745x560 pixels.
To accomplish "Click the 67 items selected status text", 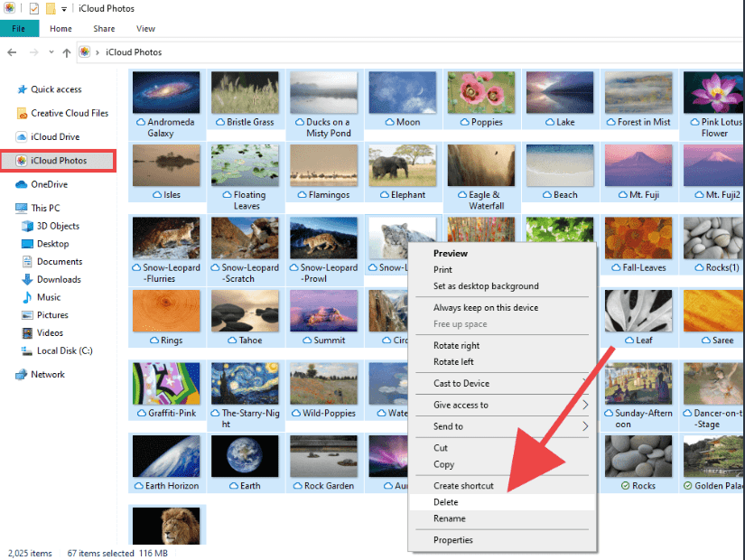I will tap(101, 554).
